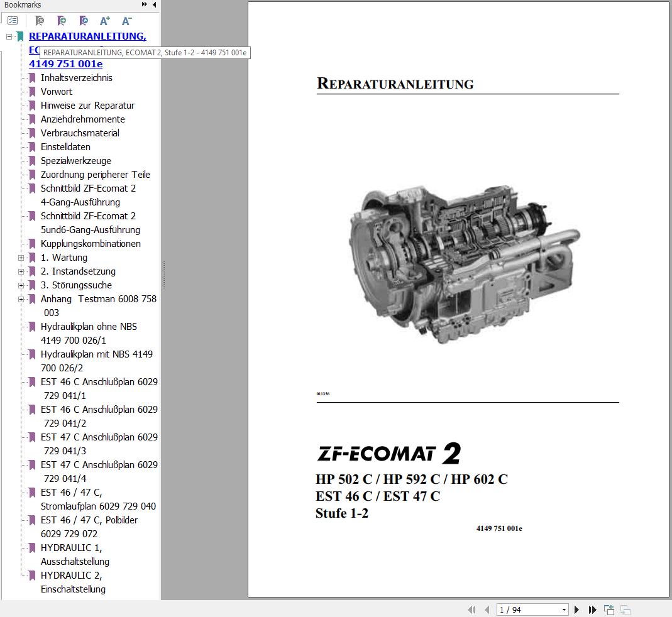Image resolution: width=672 pixels, height=617 pixels.
Task: Expand the '1. Wartung' bookmark
Action: [22, 258]
